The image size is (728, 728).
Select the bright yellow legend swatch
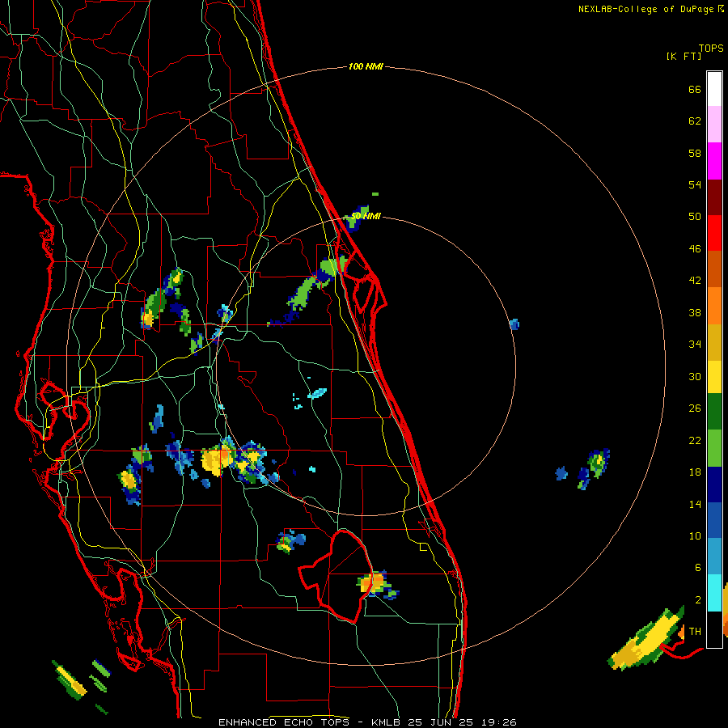pyautogui.click(x=714, y=377)
